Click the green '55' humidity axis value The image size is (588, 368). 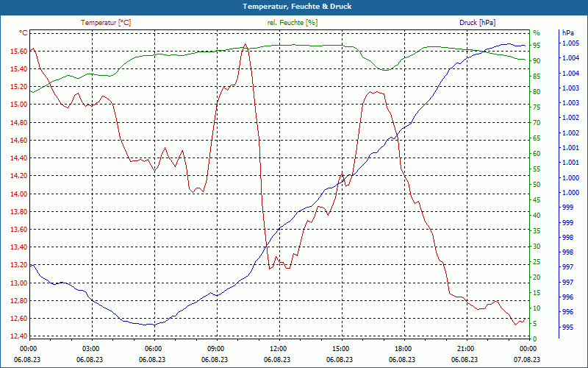tap(537, 169)
